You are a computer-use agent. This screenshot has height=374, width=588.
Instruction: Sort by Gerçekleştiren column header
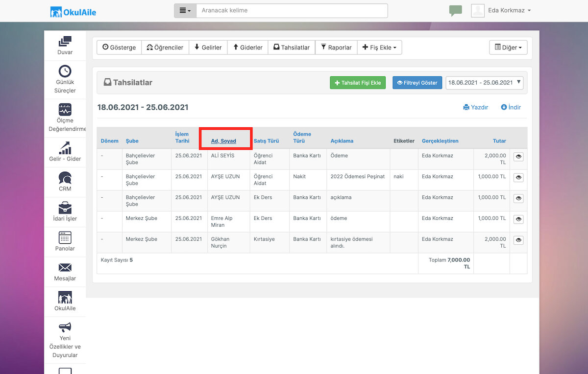pyautogui.click(x=440, y=141)
